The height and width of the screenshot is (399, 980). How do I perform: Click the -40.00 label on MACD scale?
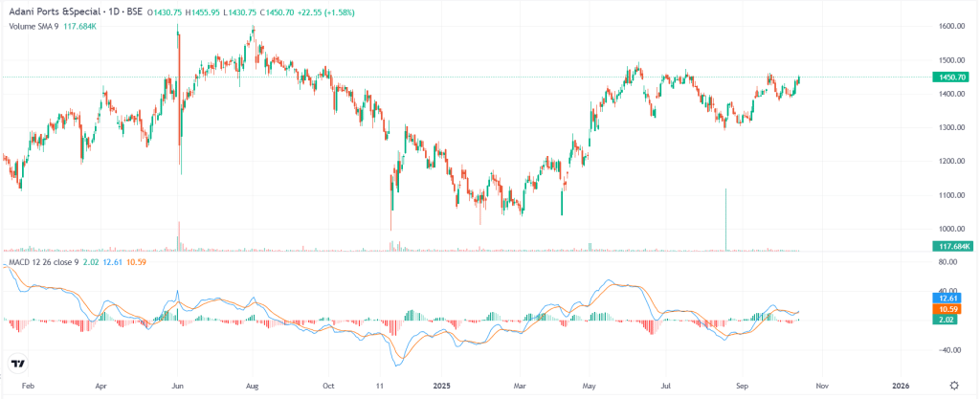[950, 350]
